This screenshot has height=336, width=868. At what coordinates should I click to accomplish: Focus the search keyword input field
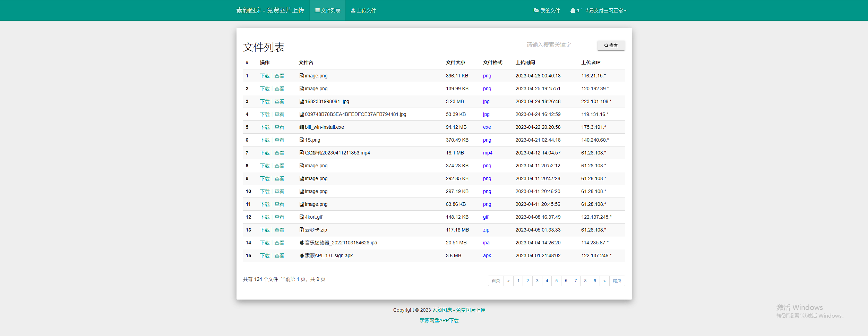coord(560,45)
